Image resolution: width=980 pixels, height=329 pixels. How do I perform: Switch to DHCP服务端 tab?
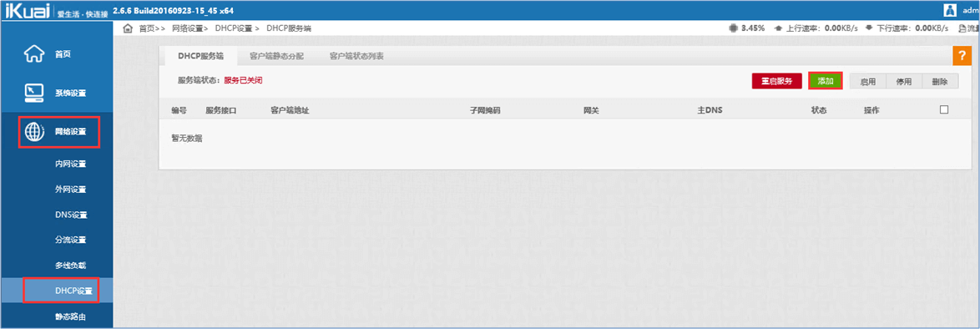click(200, 56)
